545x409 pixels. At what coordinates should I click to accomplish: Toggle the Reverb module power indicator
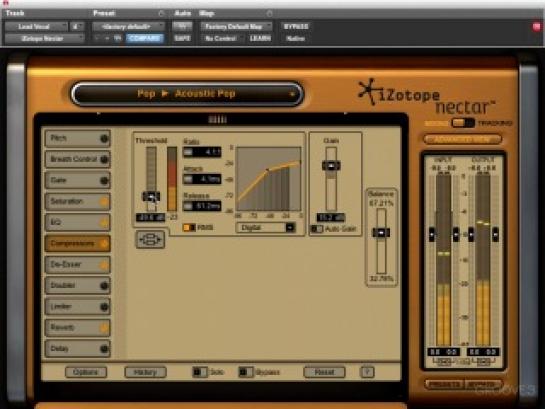click(104, 328)
